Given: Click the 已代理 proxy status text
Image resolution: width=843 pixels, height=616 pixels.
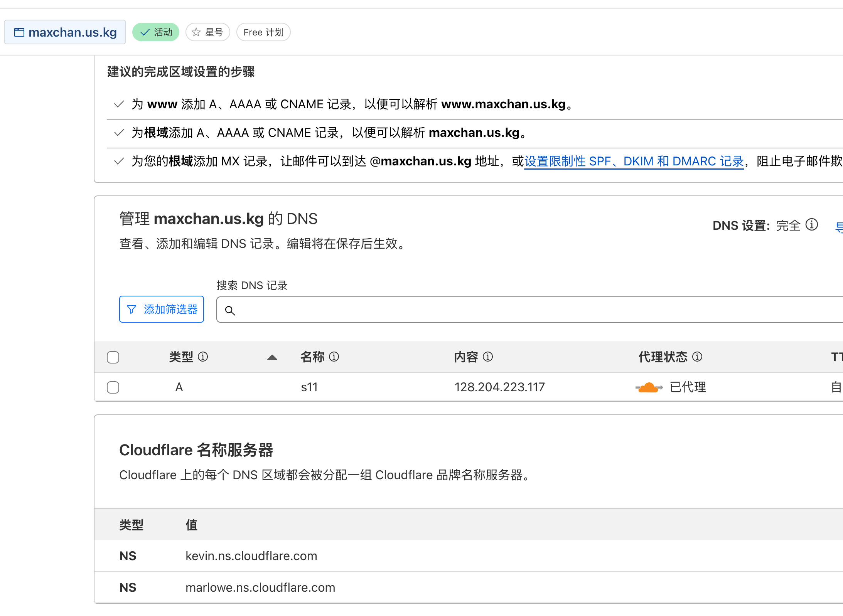Looking at the screenshot, I should [x=688, y=387].
